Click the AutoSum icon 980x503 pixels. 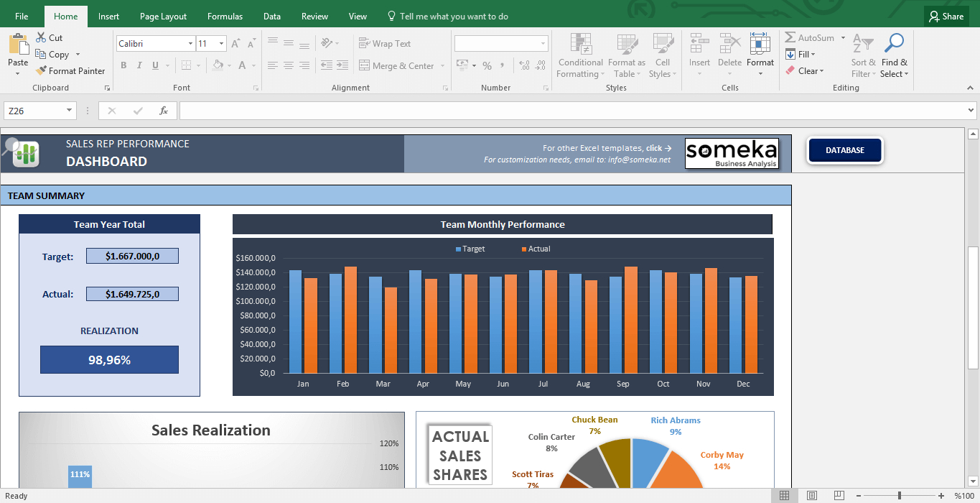[x=790, y=38]
